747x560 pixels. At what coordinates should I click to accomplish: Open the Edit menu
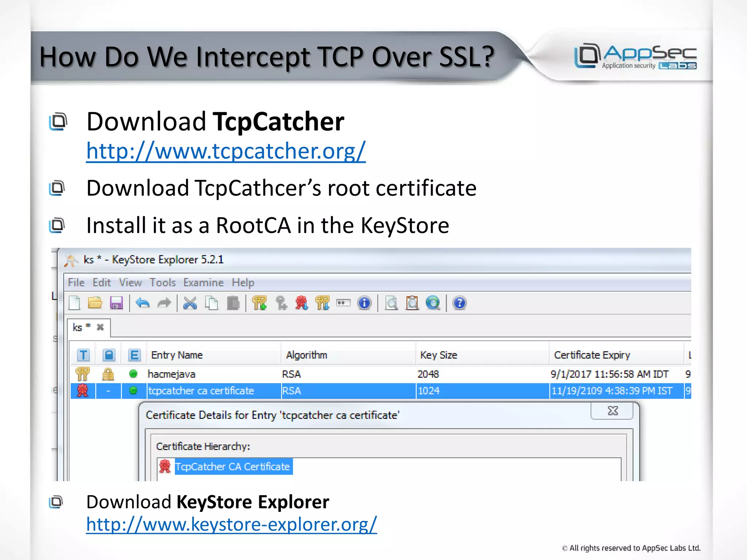(x=102, y=283)
